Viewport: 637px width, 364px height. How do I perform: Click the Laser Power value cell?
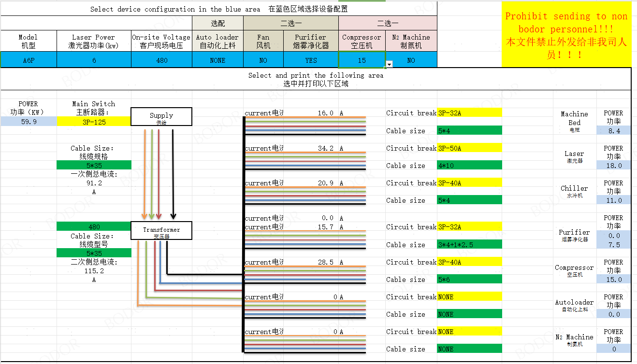coord(94,60)
